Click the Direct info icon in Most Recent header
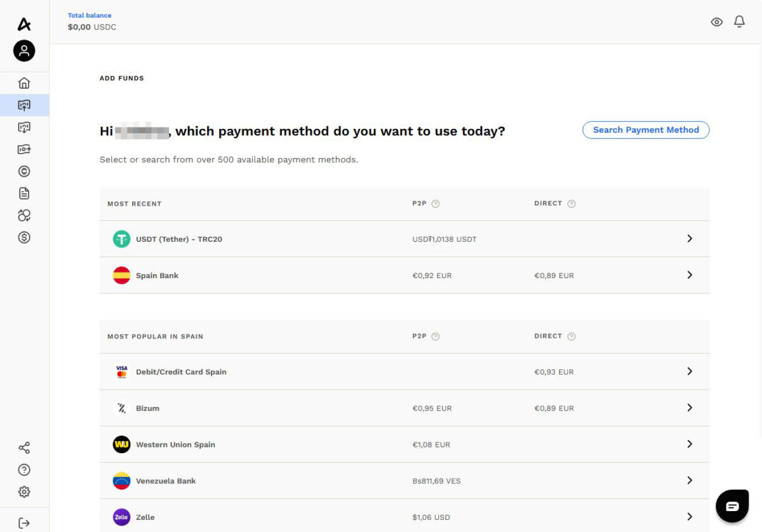The height and width of the screenshot is (532, 762). 571,204
